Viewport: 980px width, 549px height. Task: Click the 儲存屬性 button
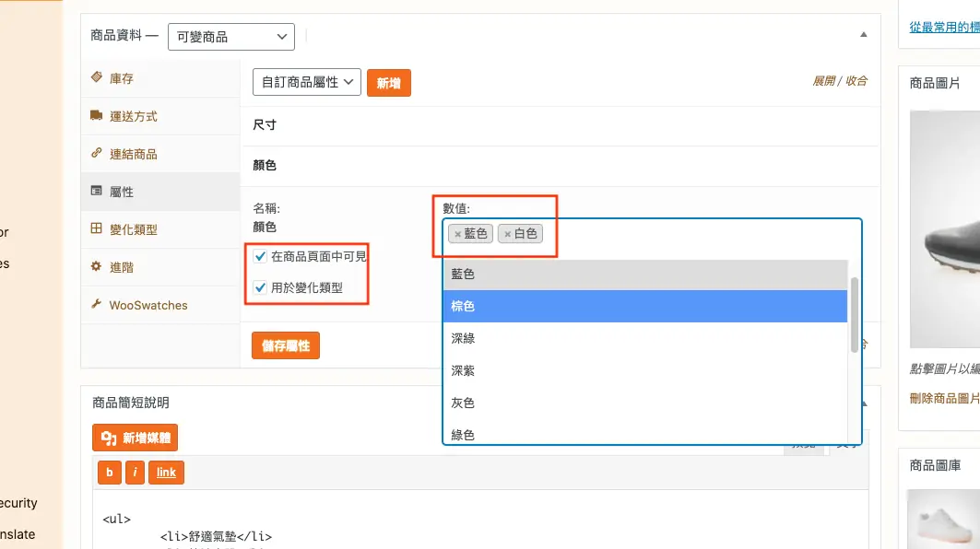286,345
